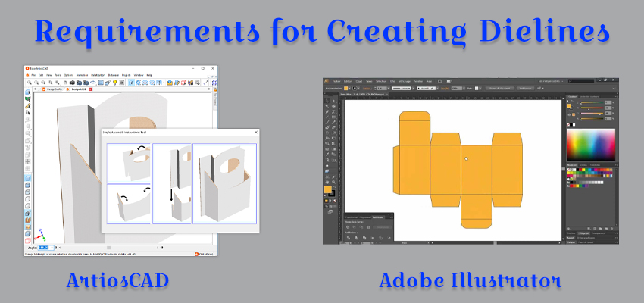Image resolution: width=644 pixels, height=303 pixels.
Task: Click the blue curved rotate arrow in ArtiosCAD toolbar
Action: pos(93,82)
